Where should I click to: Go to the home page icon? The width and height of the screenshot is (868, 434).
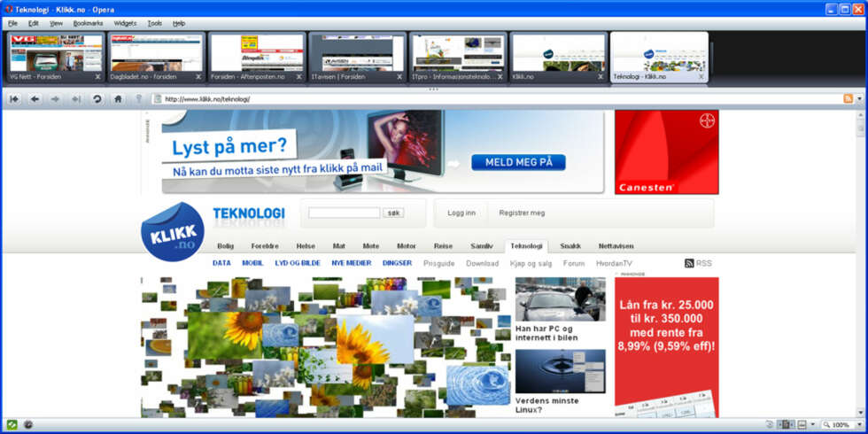(117, 98)
